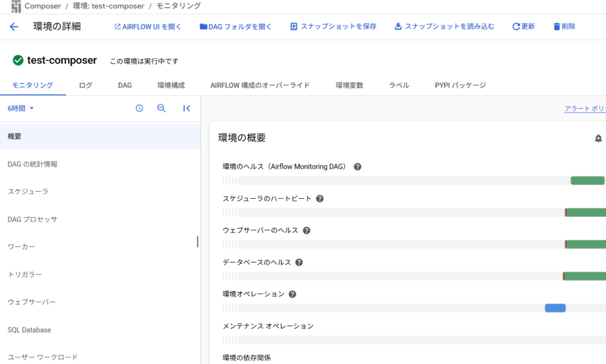606x364 pixels.
Task: Click the clock time-range icon
Action: coord(139,108)
